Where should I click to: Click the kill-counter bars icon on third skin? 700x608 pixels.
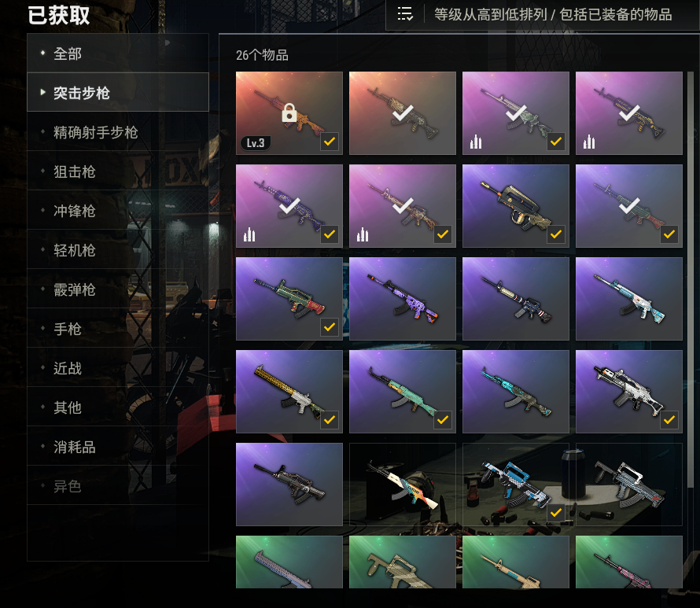coord(476,142)
